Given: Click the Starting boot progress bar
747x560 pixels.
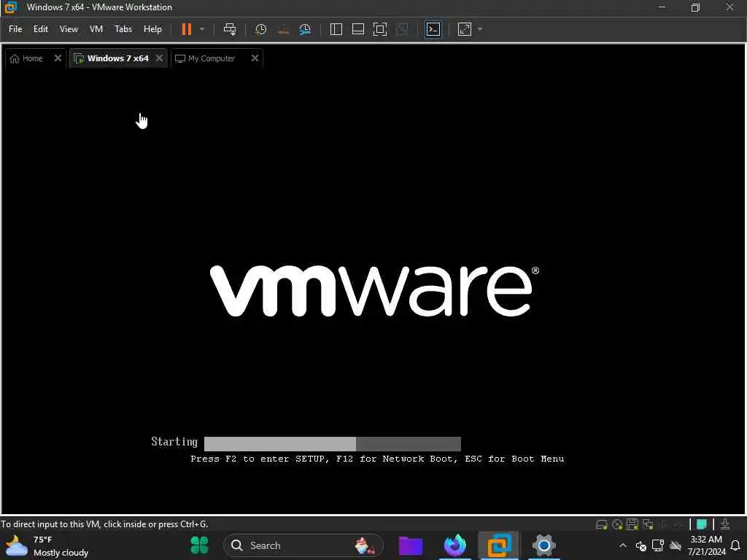Looking at the screenshot, I should click(x=332, y=444).
